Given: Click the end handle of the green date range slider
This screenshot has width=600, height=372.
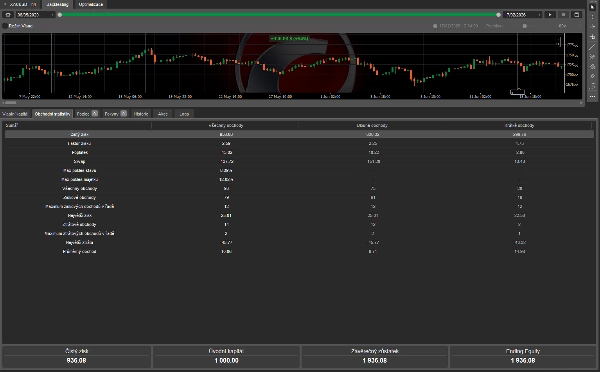Looking at the screenshot, I should point(498,15).
